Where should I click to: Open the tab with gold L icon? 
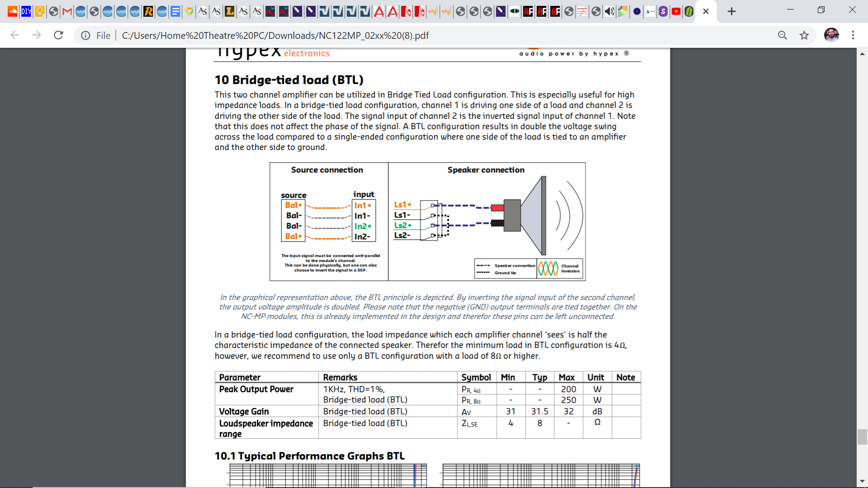tap(230, 12)
